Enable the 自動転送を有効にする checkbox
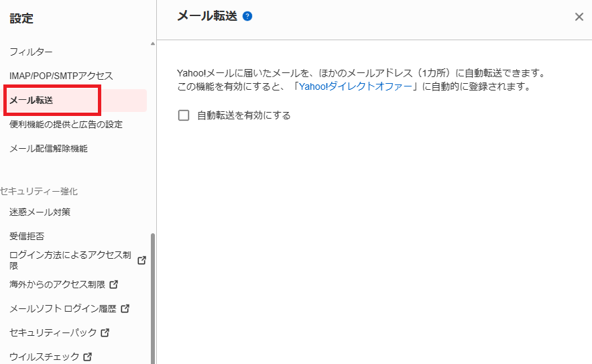 pyautogui.click(x=184, y=115)
